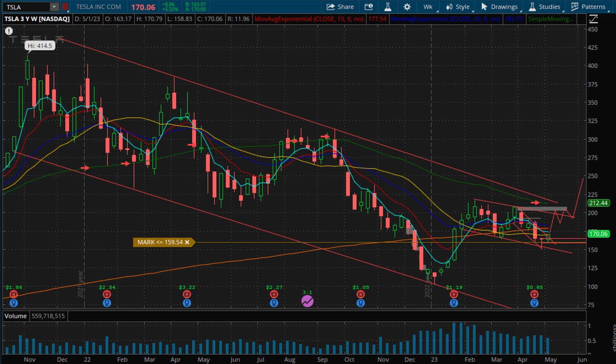Click the TESLA INC COM description
616x364 pixels.
pyautogui.click(x=98, y=7)
